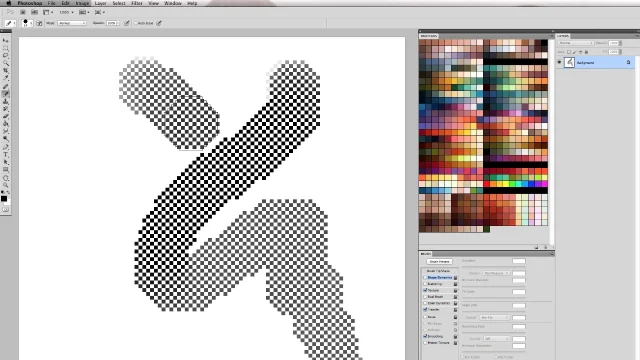Open the Photoshop application menu

point(30,3)
